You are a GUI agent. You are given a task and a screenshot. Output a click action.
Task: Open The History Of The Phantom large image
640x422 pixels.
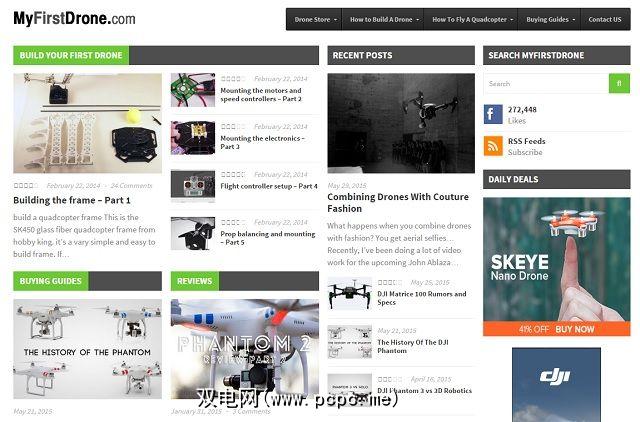click(87, 349)
